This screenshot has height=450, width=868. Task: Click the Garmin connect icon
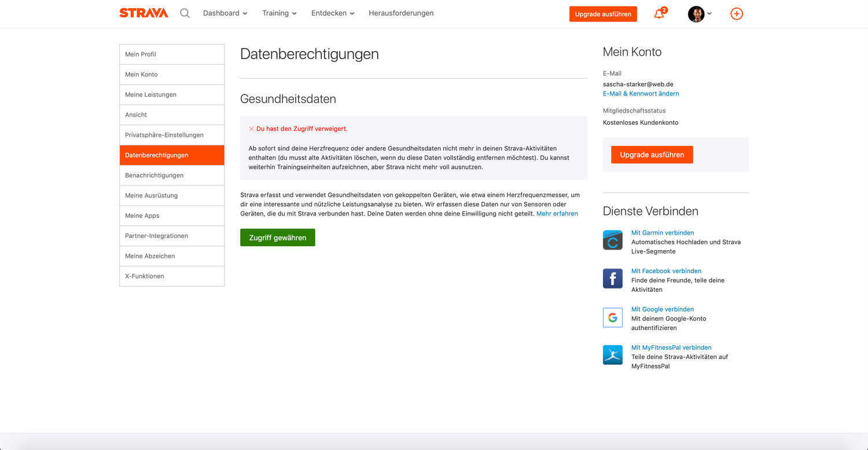613,240
